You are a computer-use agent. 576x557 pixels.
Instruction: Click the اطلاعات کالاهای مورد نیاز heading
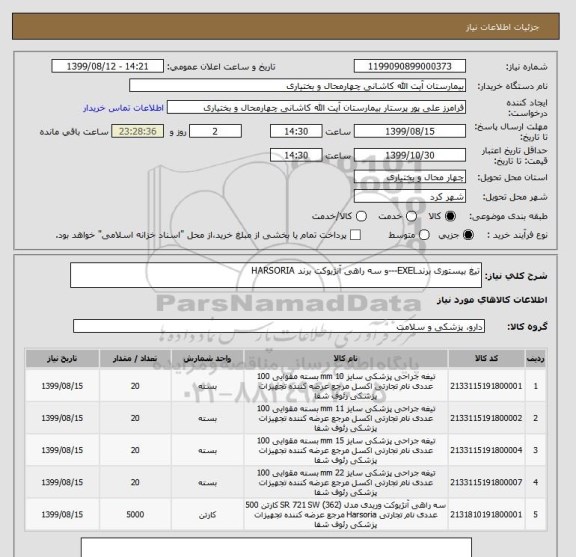coord(492,300)
